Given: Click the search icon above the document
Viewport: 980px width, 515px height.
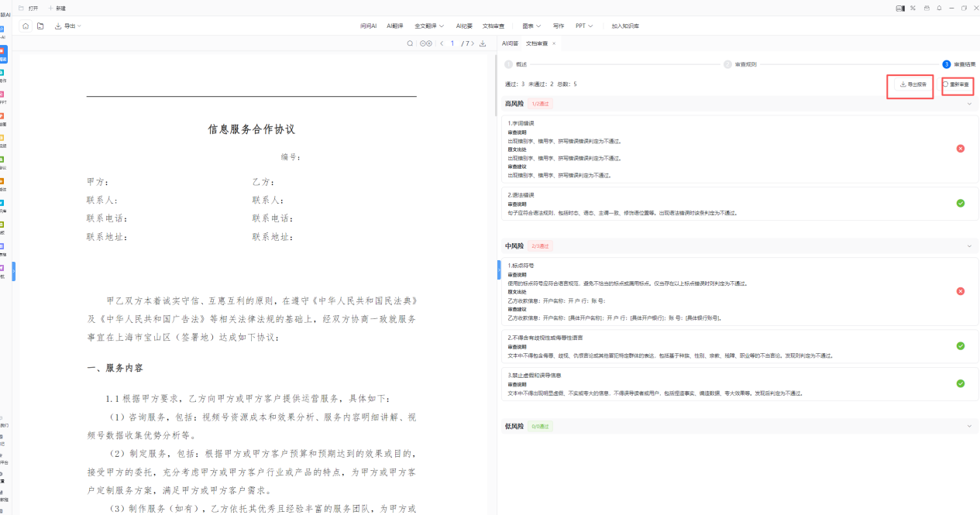Looking at the screenshot, I should coord(411,43).
